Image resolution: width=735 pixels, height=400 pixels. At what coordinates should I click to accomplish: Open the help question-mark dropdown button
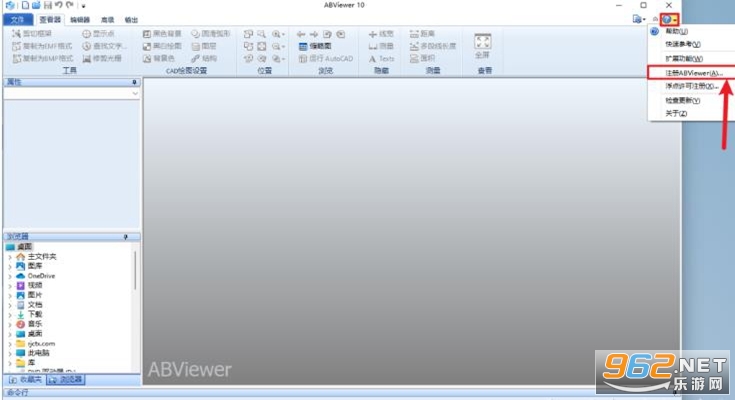click(x=669, y=19)
